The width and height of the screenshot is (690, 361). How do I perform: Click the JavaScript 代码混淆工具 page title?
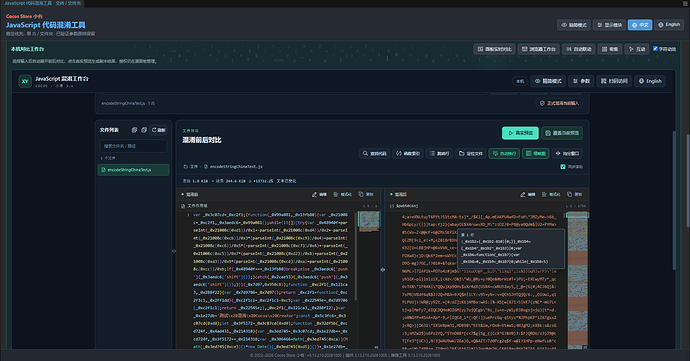(45, 25)
